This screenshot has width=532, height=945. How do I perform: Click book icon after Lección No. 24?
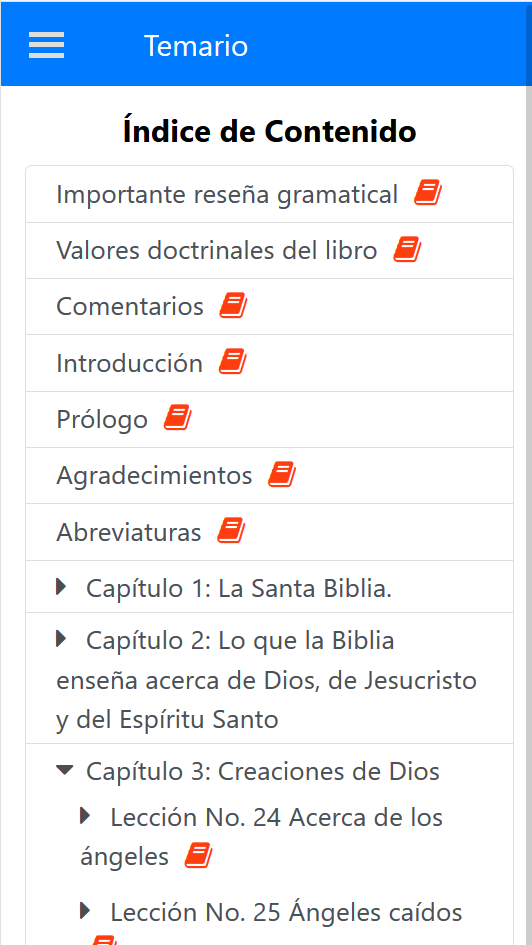coord(198,856)
